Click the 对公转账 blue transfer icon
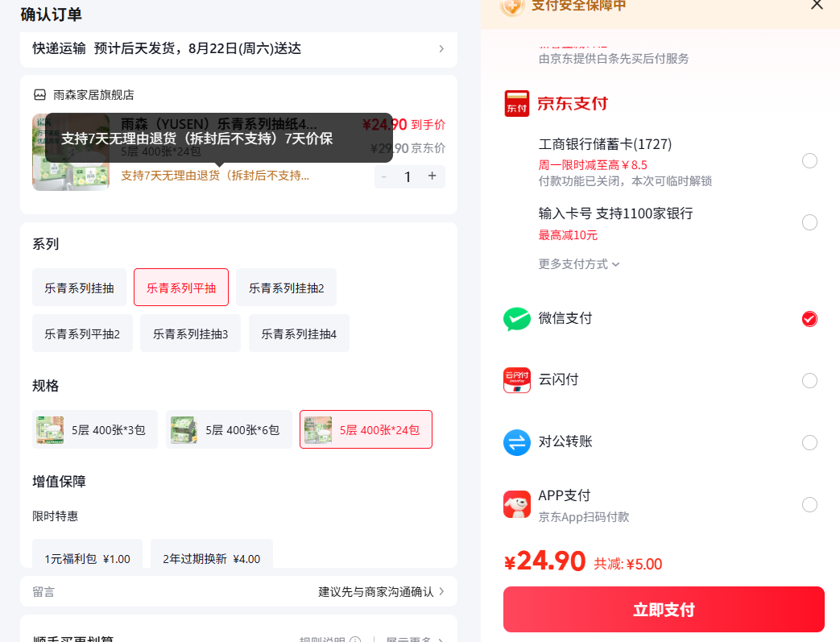The image size is (840, 642). (516, 443)
